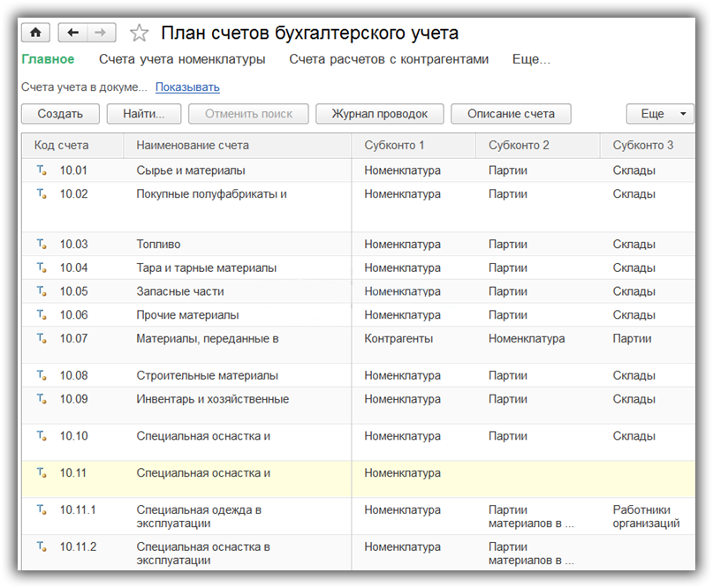
Task: Select account icon in row 10.10
Action: coord(42,436)
